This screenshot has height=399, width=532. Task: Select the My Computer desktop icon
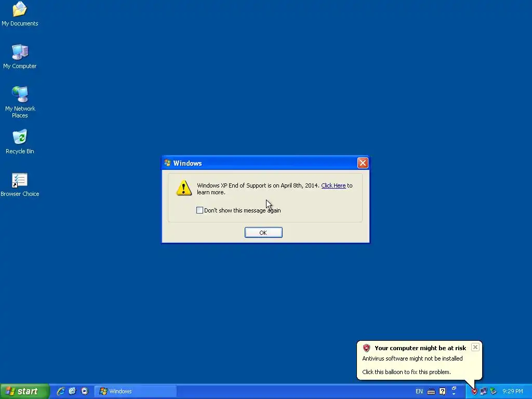click(x=20, y=56)
